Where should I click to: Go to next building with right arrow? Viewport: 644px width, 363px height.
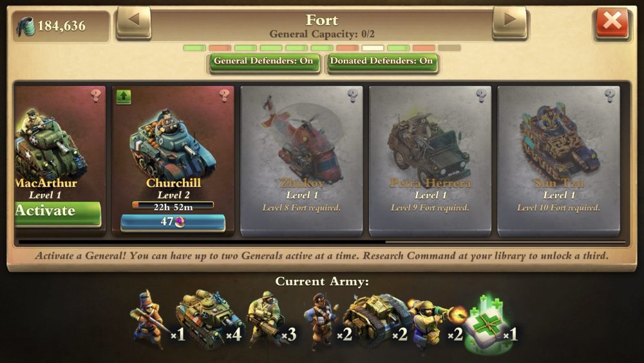click(x=509, y=21)
